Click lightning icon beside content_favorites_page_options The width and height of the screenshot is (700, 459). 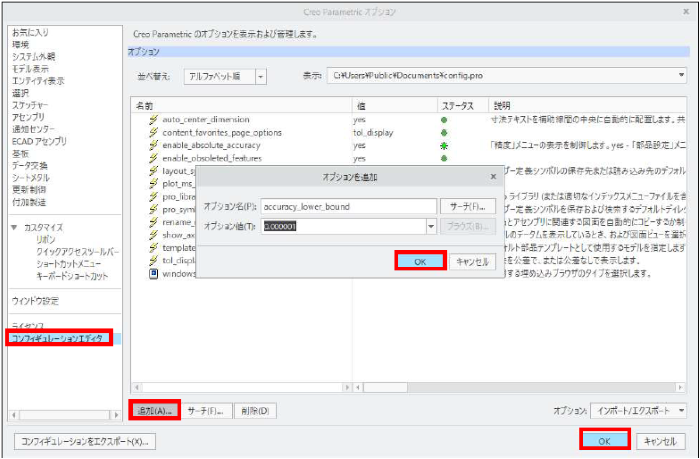pyautogui.click(x=154, y=133)
